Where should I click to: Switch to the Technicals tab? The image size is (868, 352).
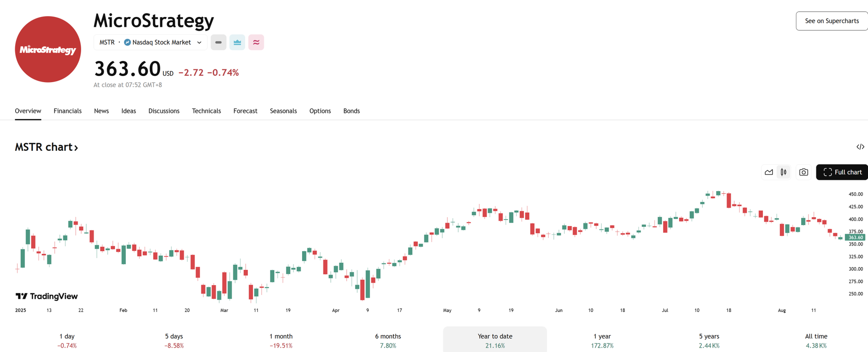pyautogui.click(x=206, y=111)
